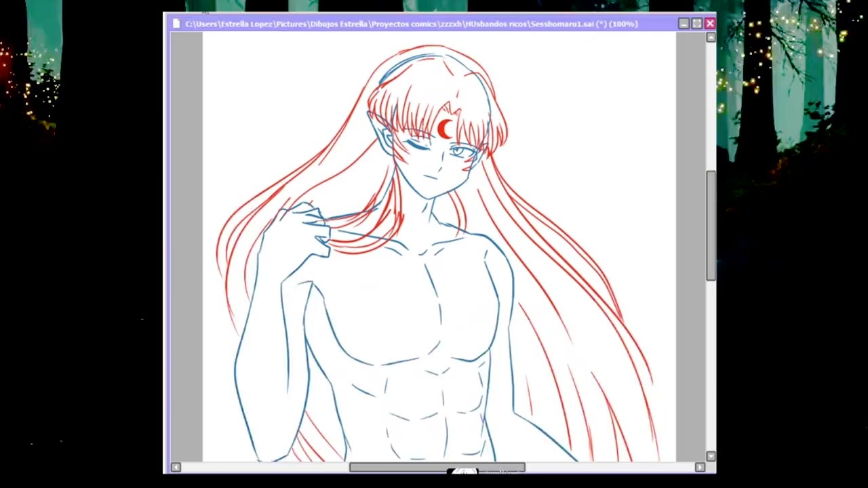Click the character's closed winking eye
The width and height of the screenshot is (868, 488).
click(416, 145)
